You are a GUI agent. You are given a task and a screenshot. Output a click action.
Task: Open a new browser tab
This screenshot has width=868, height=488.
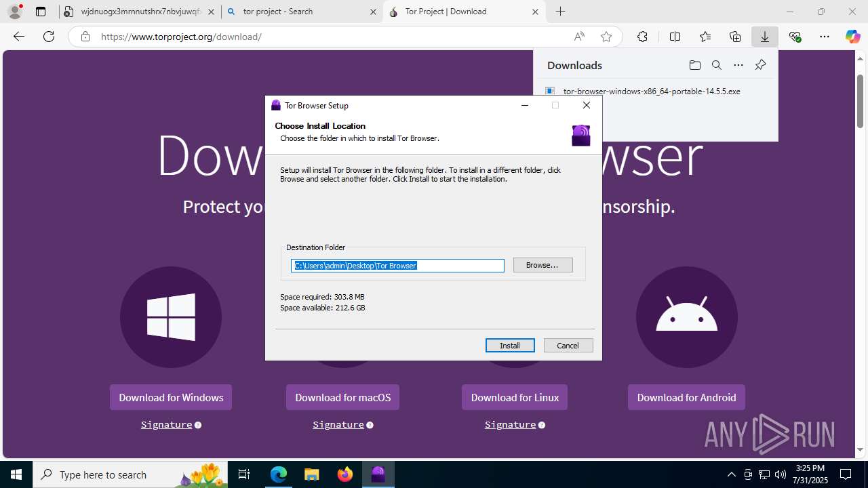560,12
